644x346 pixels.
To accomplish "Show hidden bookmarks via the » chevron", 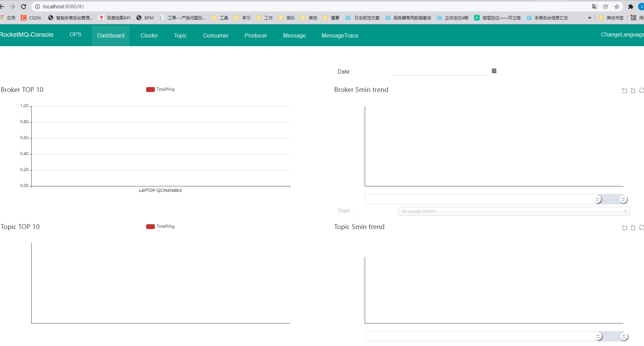I will pos(589,18).
